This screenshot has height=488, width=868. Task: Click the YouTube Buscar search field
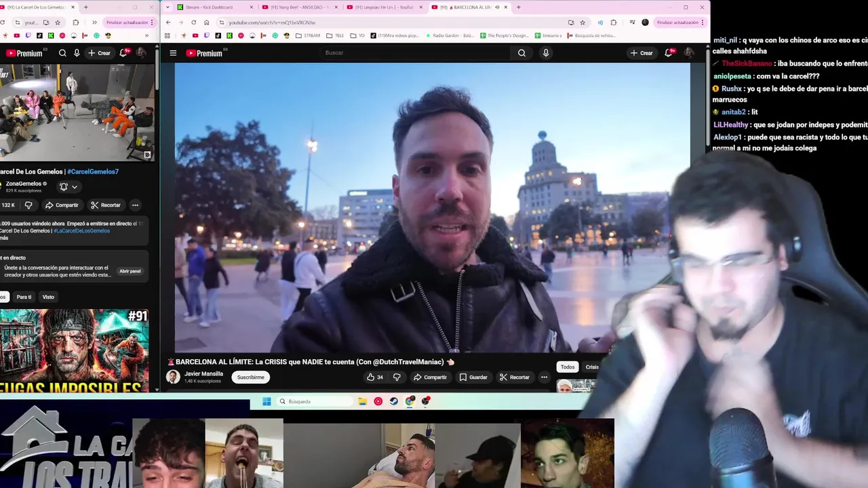tap(415, 53)
